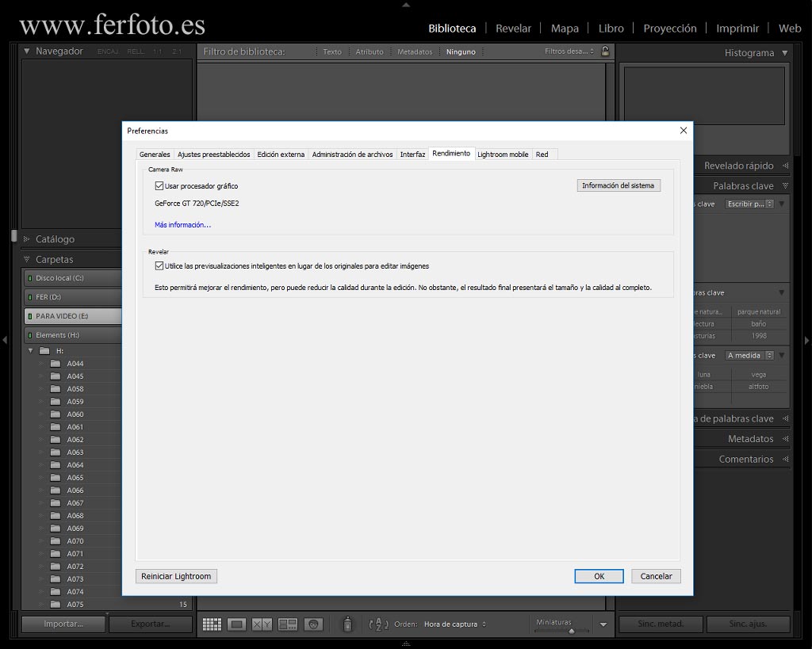Click the Importar button
This screenshot has height=649, width=812.
pos(63,624)
